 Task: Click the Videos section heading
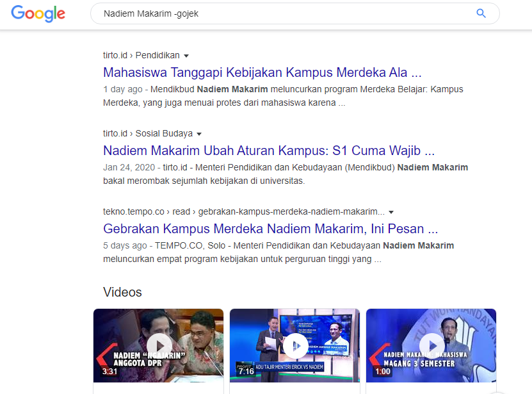[122, 292]
